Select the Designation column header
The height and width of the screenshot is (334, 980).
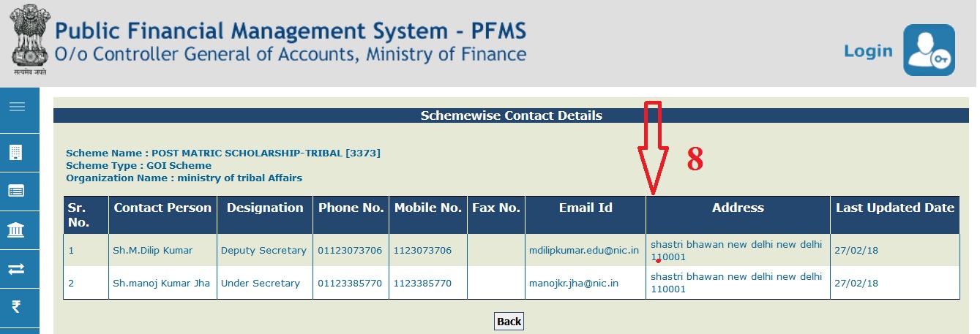click(x=265, y=208)
